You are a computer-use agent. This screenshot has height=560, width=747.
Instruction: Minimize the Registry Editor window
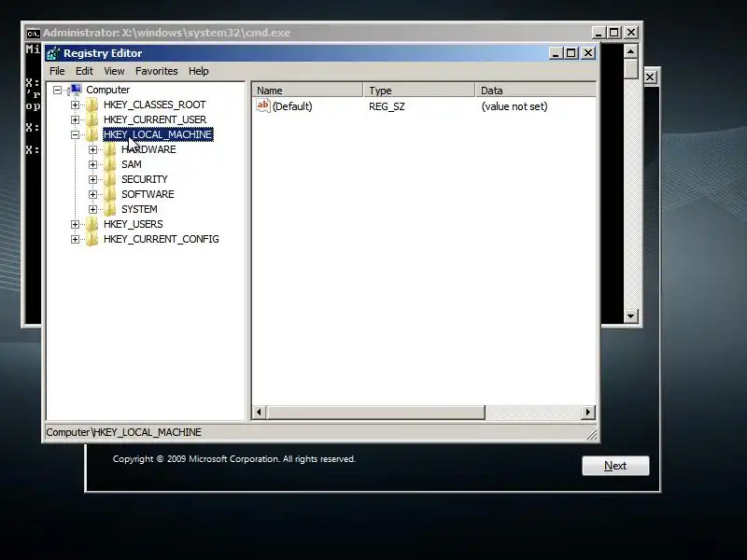click(x=556, y=53)
